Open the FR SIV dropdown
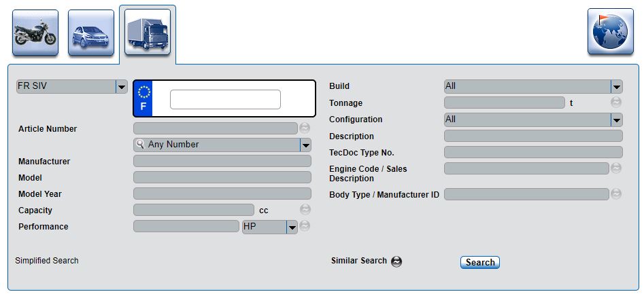The height and width of the screenshot is (294, 644). 121,87
